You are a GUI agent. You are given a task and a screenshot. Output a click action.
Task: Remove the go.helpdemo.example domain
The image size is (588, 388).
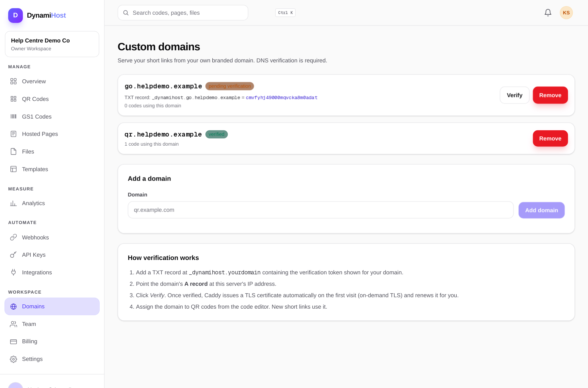(x=550, y=95)
